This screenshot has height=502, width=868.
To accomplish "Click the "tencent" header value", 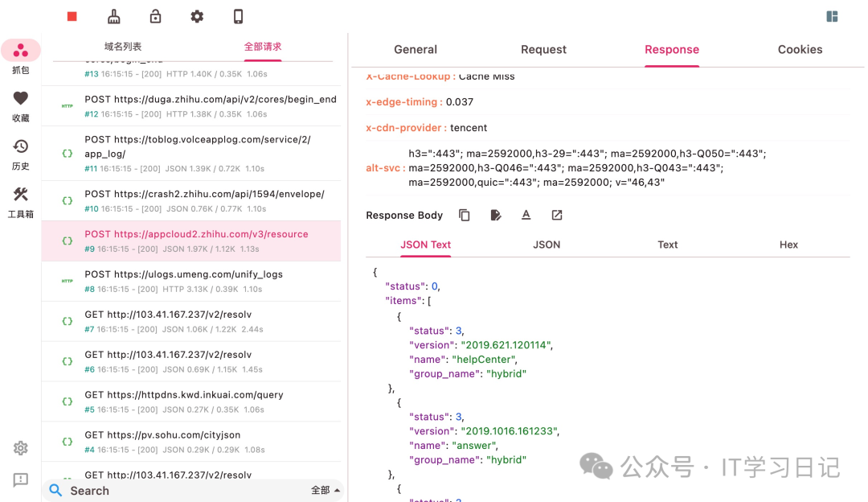I will click(469, 127).
